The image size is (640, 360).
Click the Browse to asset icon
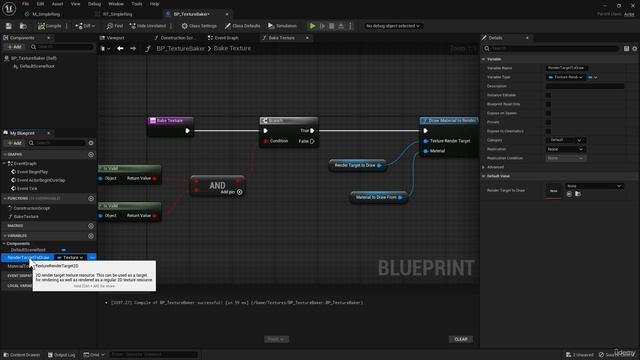23,26
